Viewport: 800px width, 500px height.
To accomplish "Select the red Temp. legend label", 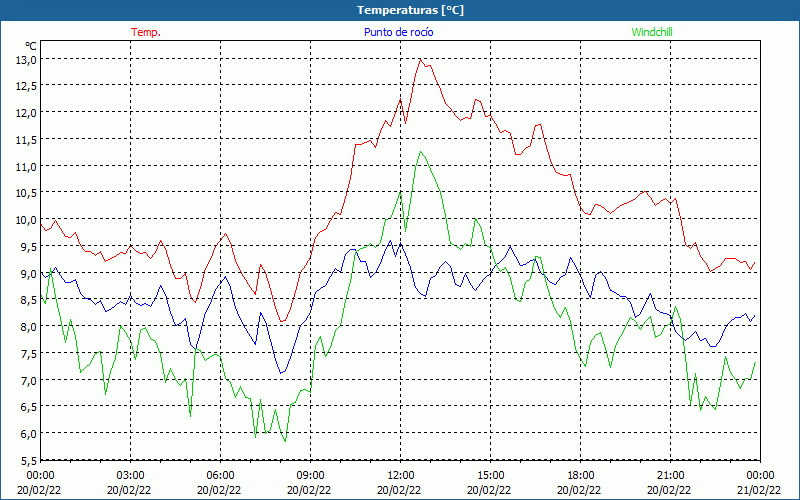I will point(146,32).
